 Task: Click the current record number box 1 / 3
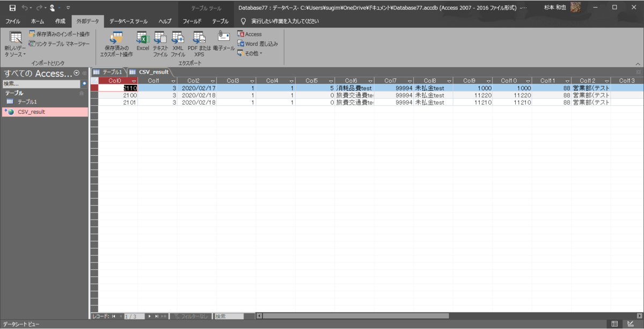click(135, 317)
